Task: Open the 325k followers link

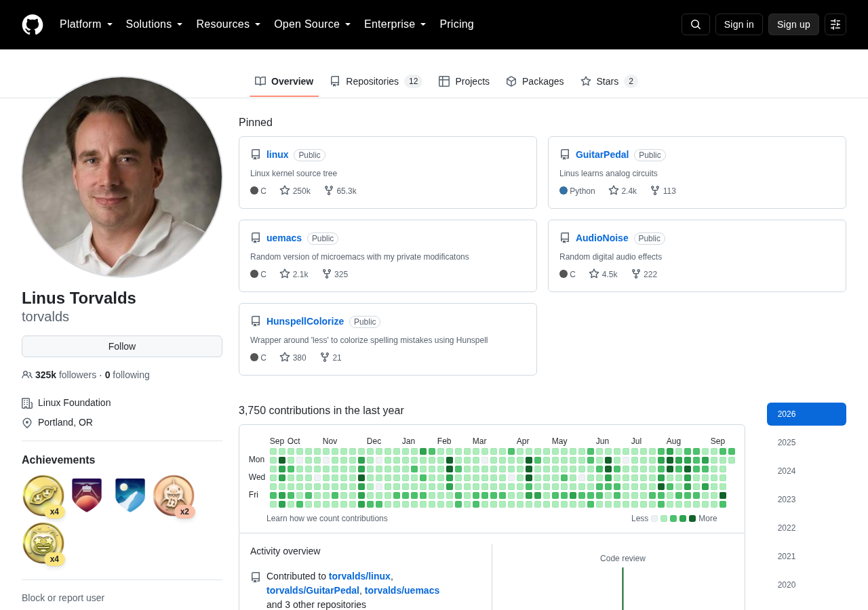Action: pyautogui.click(x=59, y=375)
